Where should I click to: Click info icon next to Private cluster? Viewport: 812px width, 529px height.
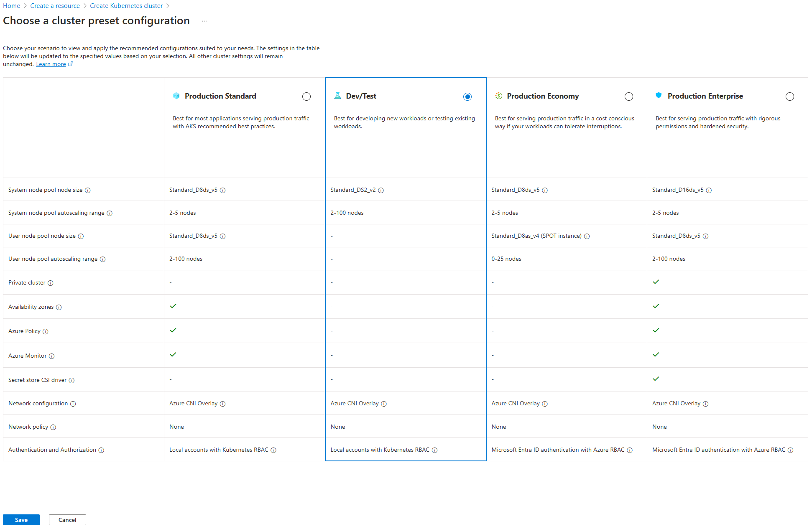(x=51, y=283)
